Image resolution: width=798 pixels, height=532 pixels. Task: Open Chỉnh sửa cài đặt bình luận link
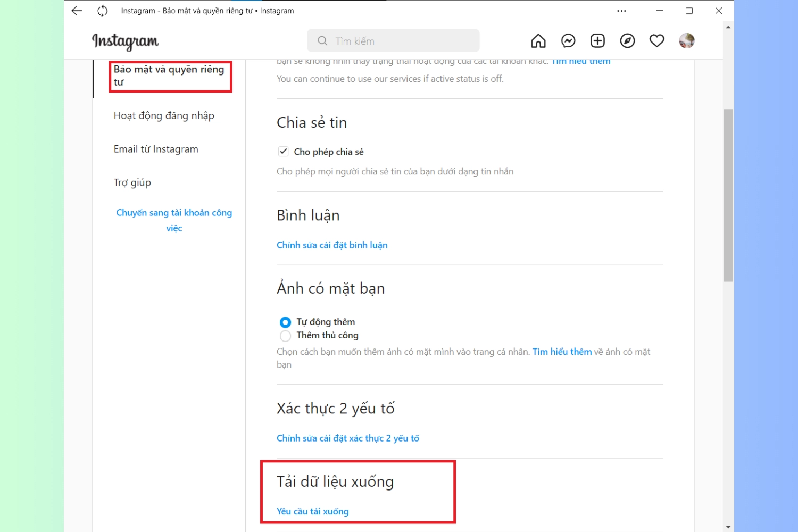click(x=332, y=245)
